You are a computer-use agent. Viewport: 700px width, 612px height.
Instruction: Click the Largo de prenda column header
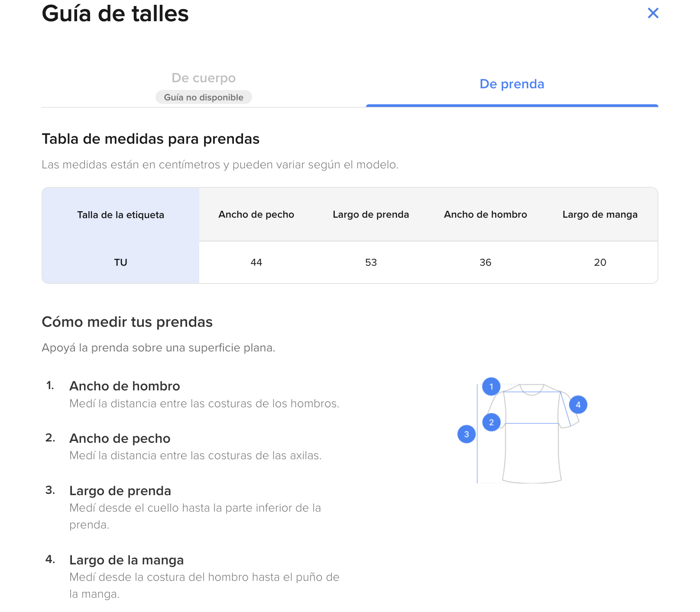(x=371, y=215)
